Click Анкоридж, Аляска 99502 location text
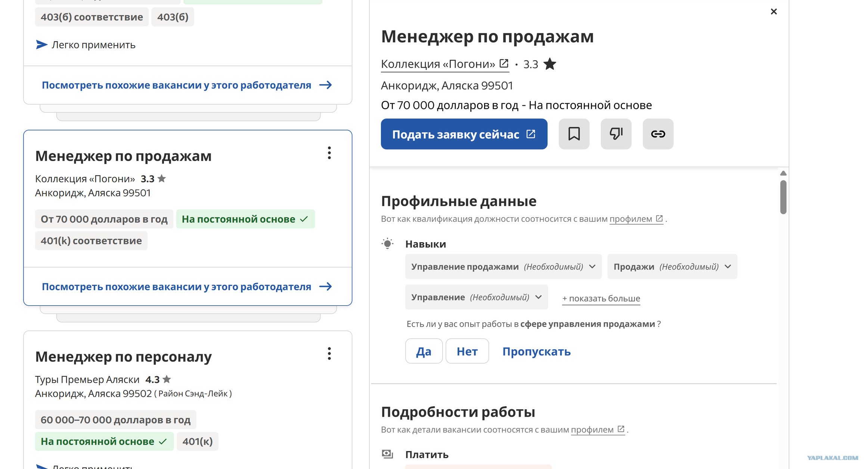The height and width of the screenshot is (469, 868). pos(93,394)
